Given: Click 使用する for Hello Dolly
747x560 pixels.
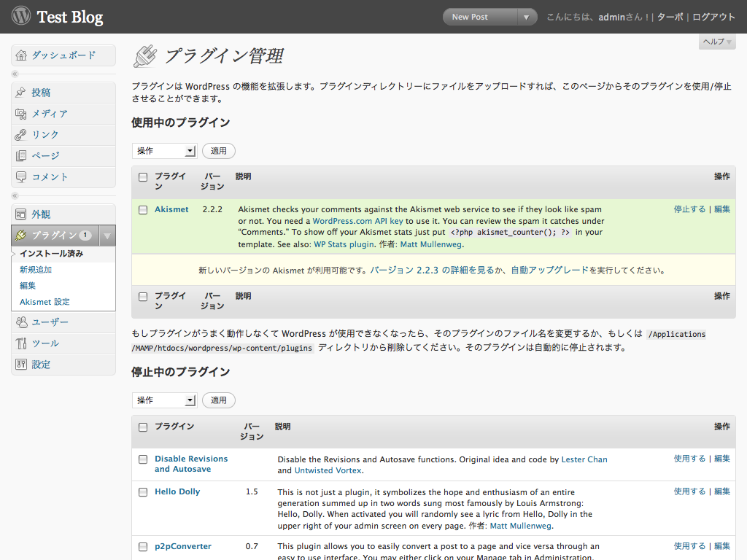Looking at the screenshot, I should tap(689, 491).
